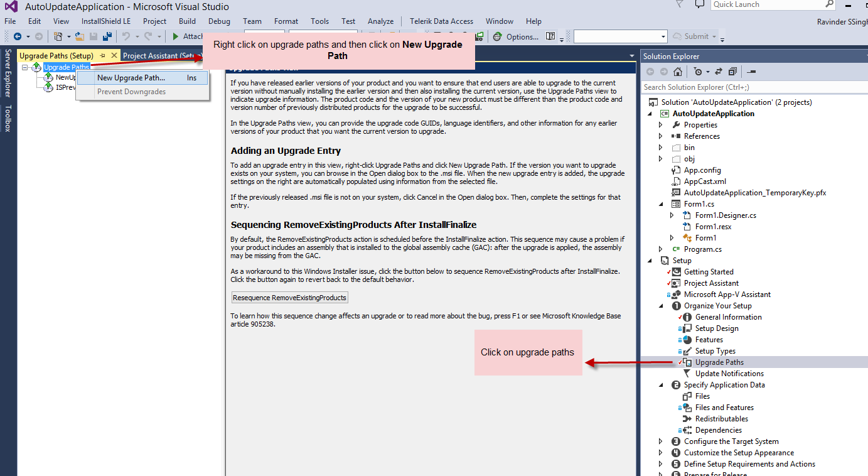
Task: Click the Solution Explorer Home icon
Action: tap(678, 72)
